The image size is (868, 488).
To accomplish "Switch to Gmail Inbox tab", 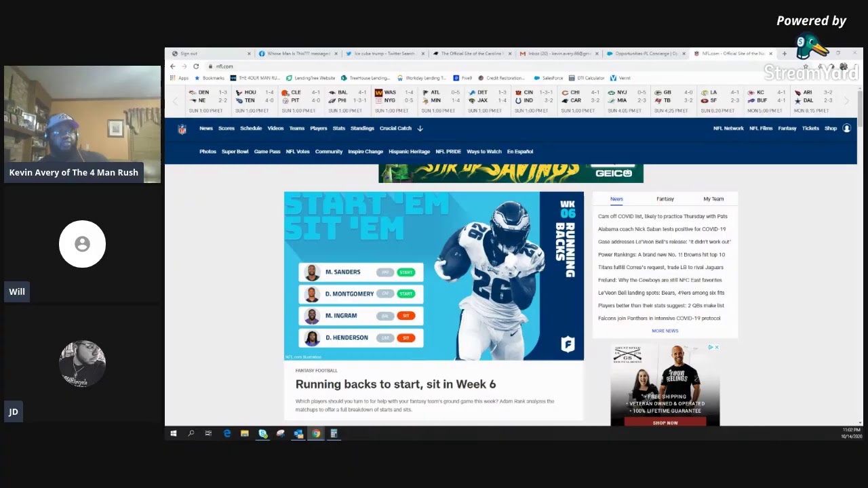I will click(x=558, y=54).
